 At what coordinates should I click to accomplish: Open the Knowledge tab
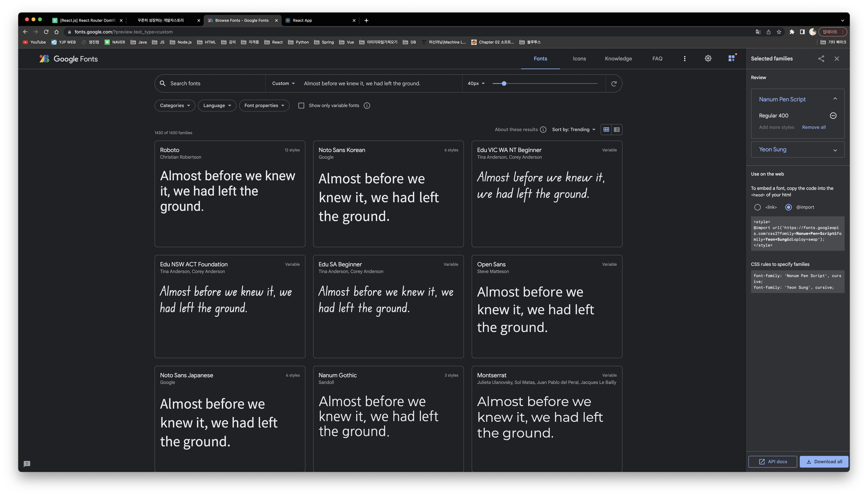tap(618, 59)
